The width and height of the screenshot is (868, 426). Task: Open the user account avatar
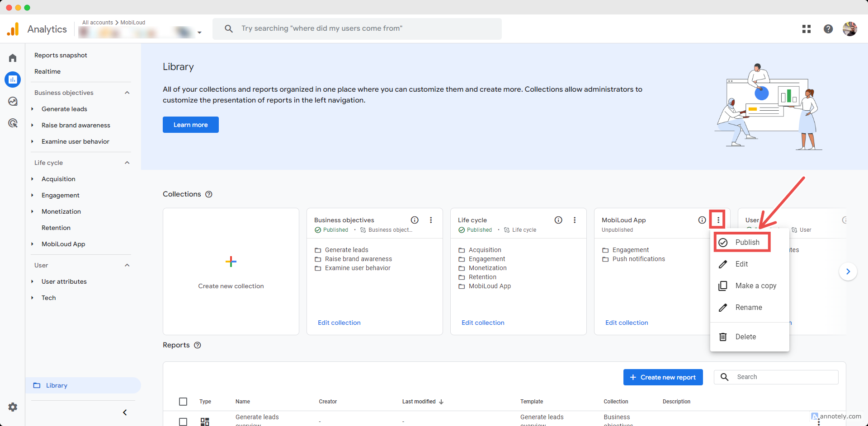tap(850, 29)
